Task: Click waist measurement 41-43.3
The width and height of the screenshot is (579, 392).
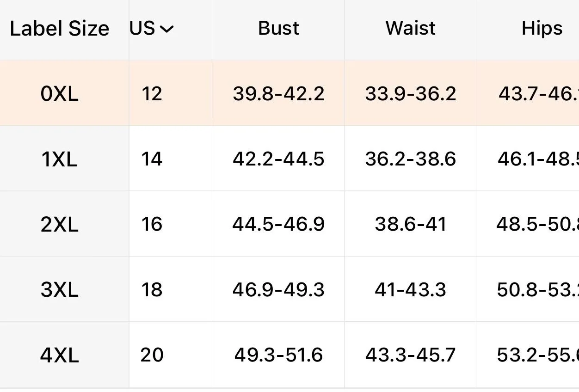Action: point(410,290)
